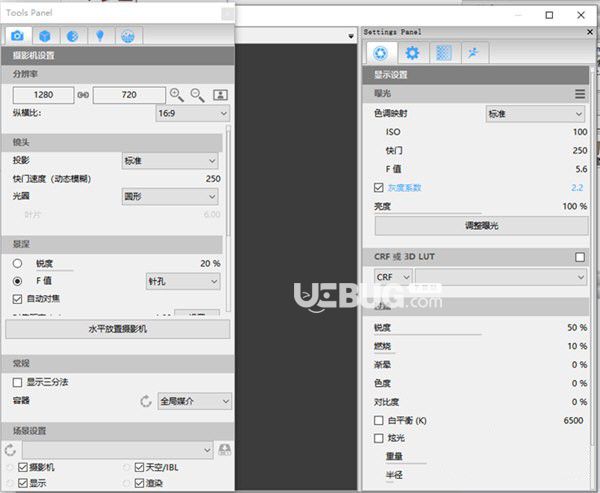Click the display 锐度 50 % slider
This screenshot has height=493, width=600.
[481, 328]
